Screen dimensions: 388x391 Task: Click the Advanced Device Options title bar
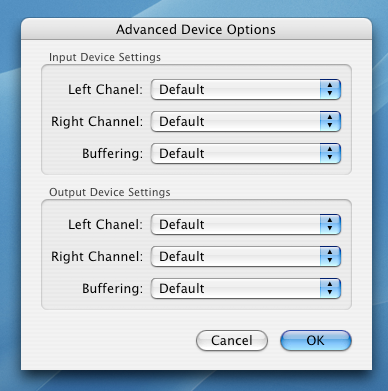click(x=196, y=29)
